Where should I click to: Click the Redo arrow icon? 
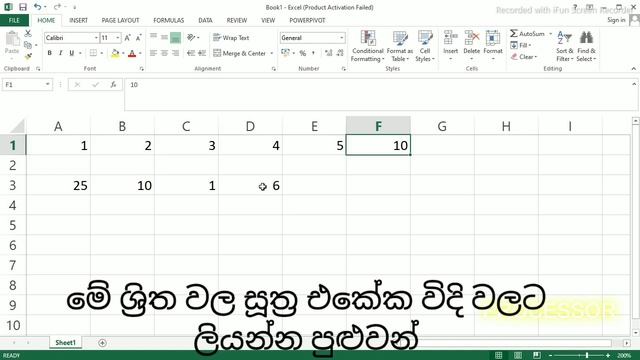(57, 7)
